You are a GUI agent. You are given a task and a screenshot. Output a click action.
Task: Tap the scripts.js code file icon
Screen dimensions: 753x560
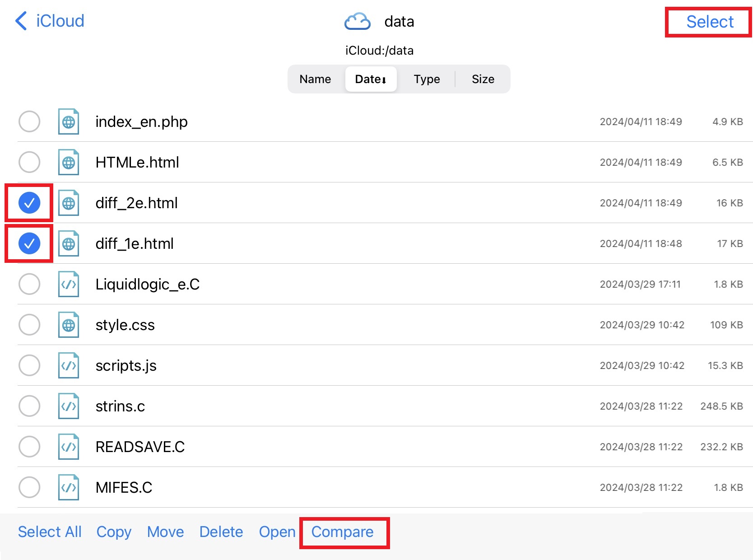click(69, 365)
